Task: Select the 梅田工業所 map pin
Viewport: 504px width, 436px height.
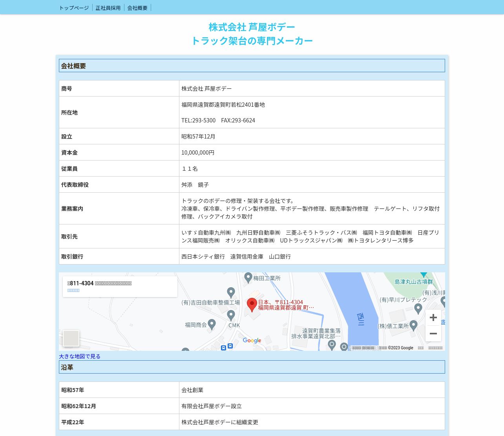Action: (248, 277)
